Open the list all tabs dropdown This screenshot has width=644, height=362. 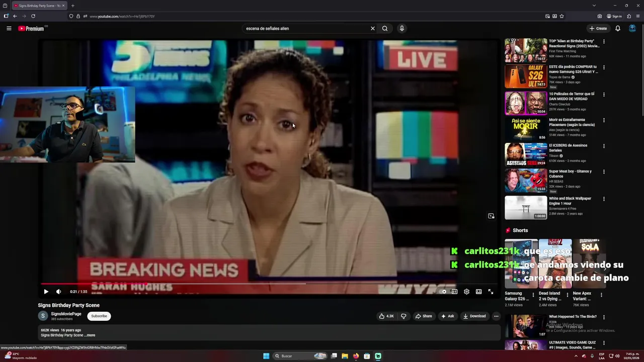coord(594,6)
